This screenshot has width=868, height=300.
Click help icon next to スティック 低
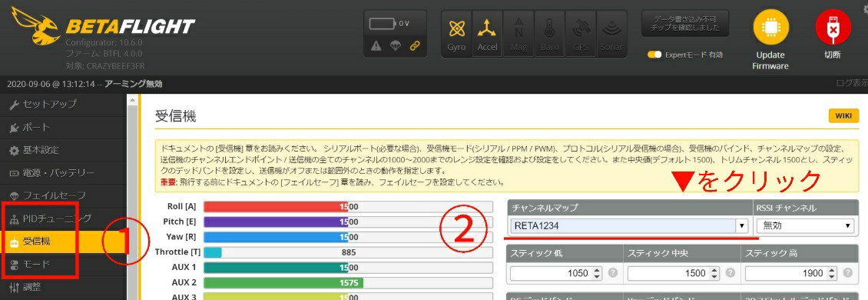click(x=613, y=273)
